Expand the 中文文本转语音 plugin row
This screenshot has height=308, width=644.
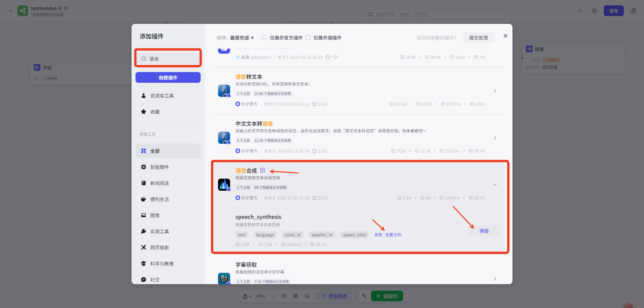495,138
